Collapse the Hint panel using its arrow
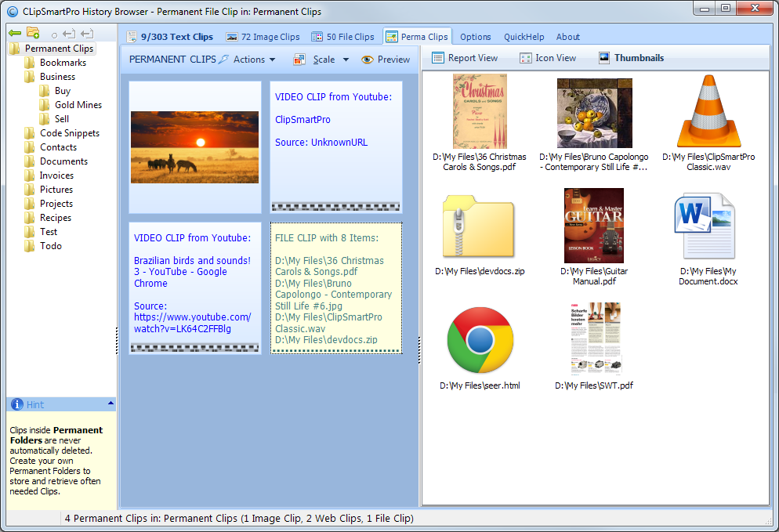 tap(111, 403)
